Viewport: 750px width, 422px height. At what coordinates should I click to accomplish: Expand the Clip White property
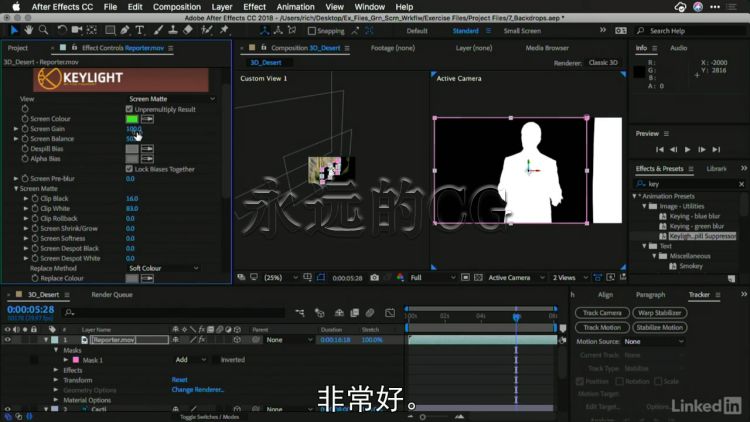[x=26, y=209]
